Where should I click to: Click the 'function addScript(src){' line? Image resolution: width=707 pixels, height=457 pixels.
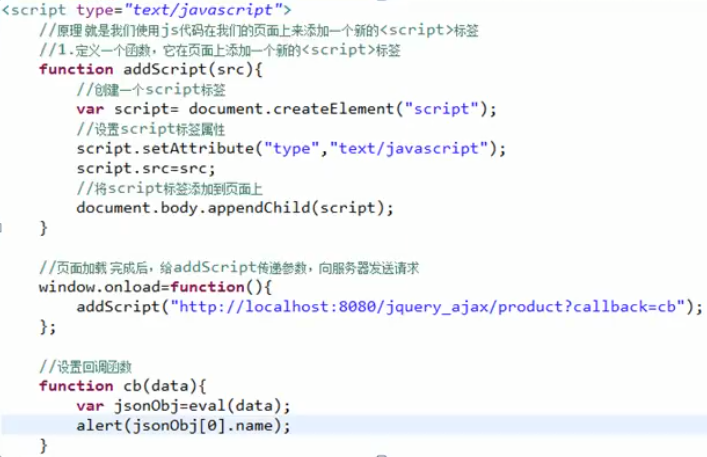tap(151, 69)
